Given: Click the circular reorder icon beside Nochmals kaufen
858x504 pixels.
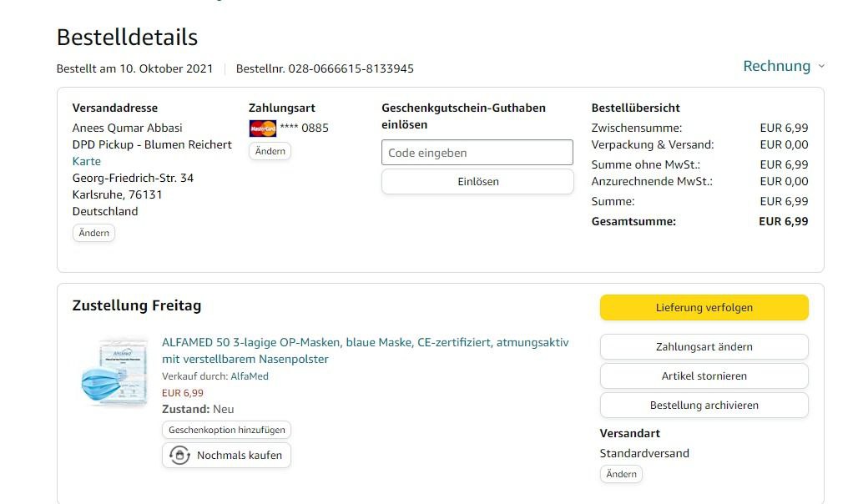Looking at the screenshot, I should coord(179,456).
